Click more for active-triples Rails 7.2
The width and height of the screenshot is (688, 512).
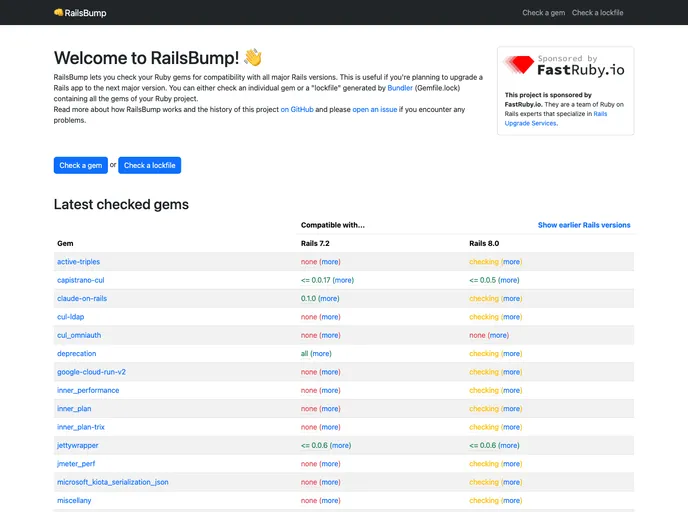330,261
